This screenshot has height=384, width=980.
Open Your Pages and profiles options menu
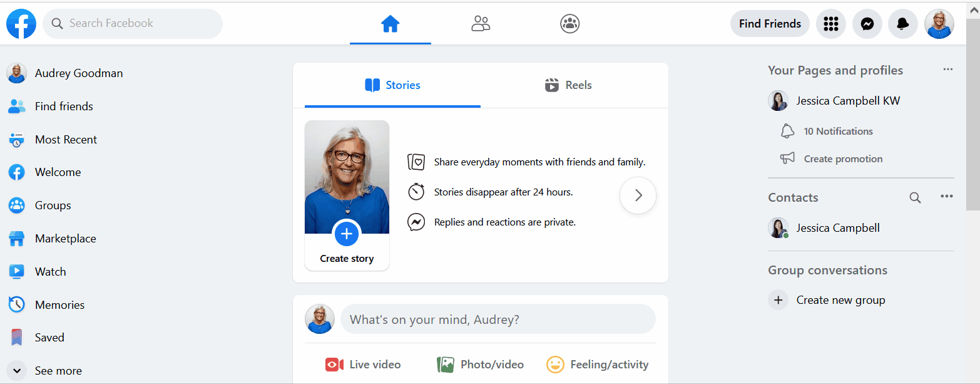tap(947, 70)
